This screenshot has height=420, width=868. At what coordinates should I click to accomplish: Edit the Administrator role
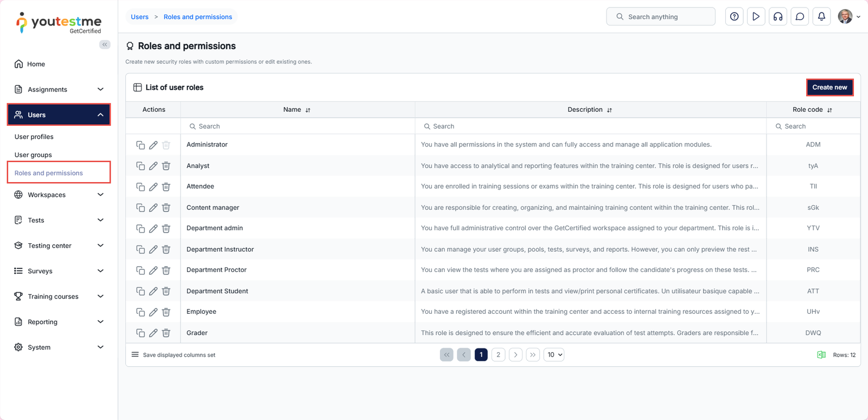pyautogui.click(x=154, y=145)
